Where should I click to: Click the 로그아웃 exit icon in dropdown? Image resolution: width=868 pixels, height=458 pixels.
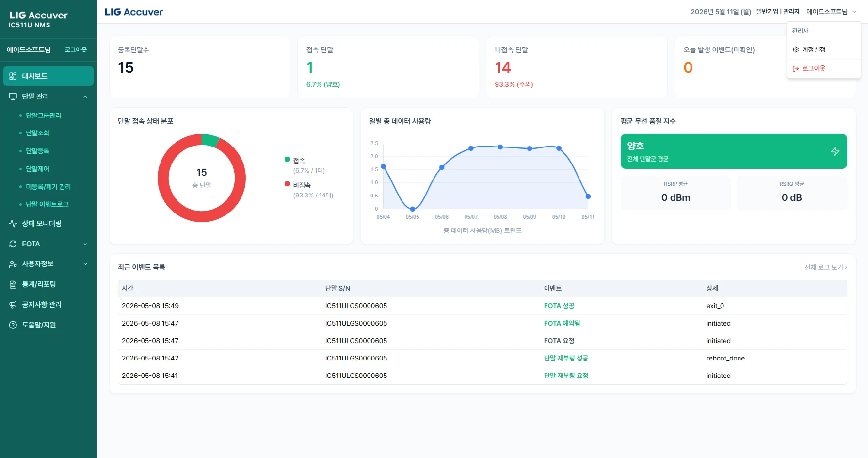(x=796, y=69)
